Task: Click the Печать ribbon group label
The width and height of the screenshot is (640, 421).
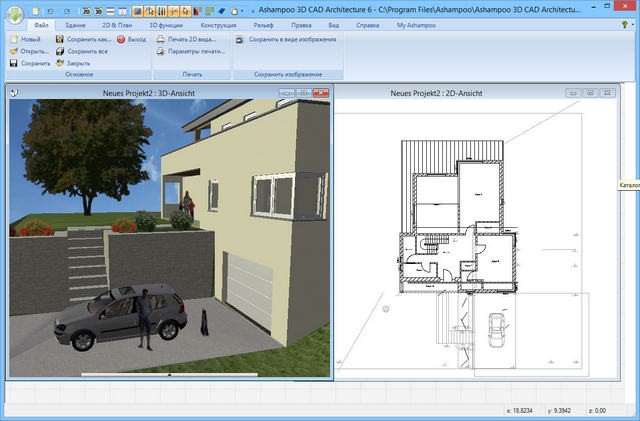Action: 192,75
